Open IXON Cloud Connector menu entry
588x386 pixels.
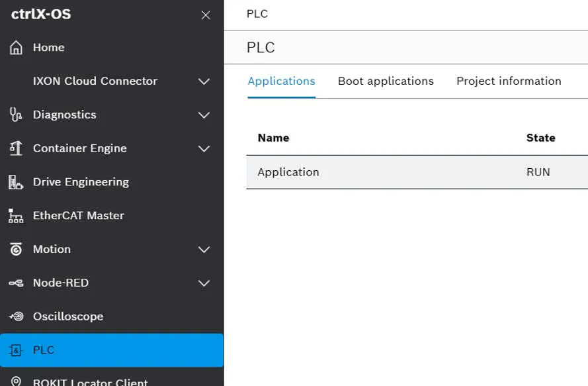click(x=112, y=81)
